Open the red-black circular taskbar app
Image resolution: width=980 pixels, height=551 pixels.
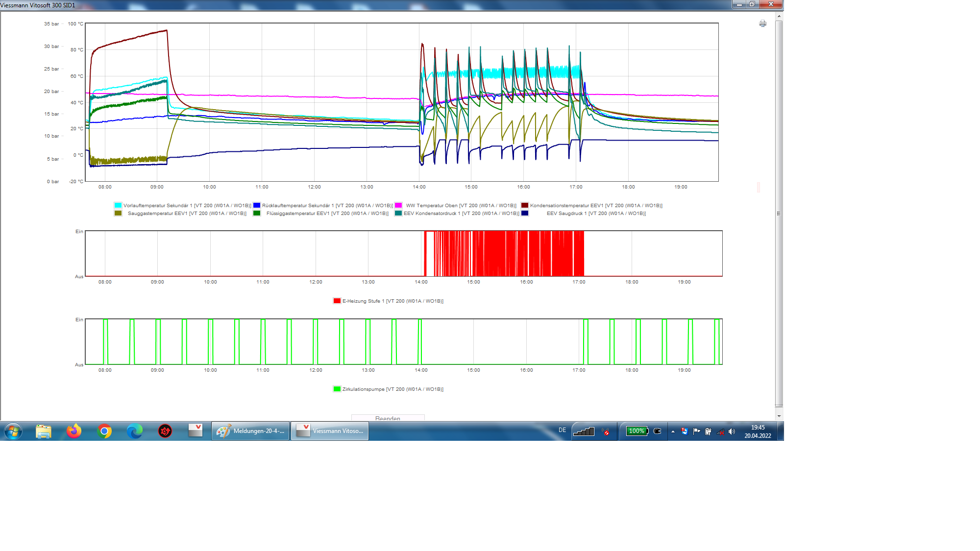tap(165, 431)
